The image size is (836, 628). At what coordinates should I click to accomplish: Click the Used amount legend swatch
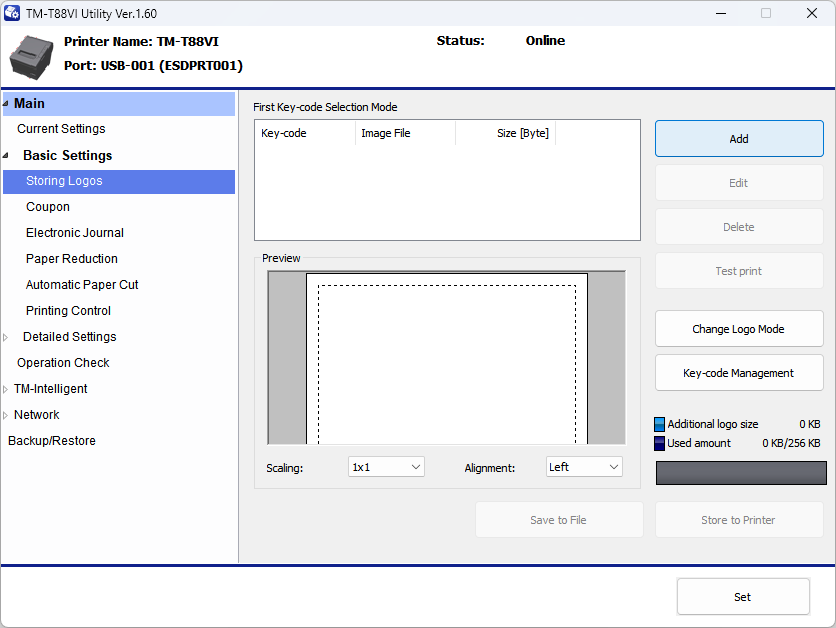659,443
